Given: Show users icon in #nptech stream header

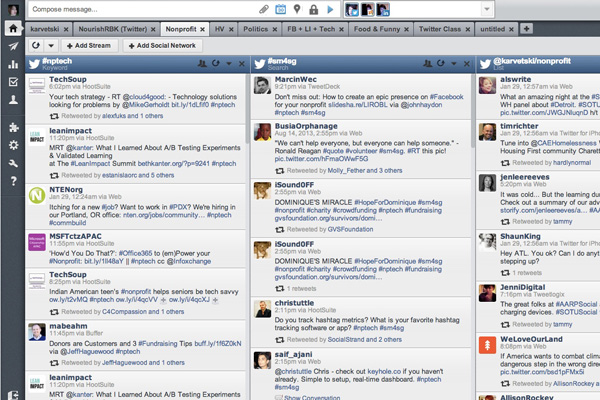Looking at the screenshot, I should point(202,64).
